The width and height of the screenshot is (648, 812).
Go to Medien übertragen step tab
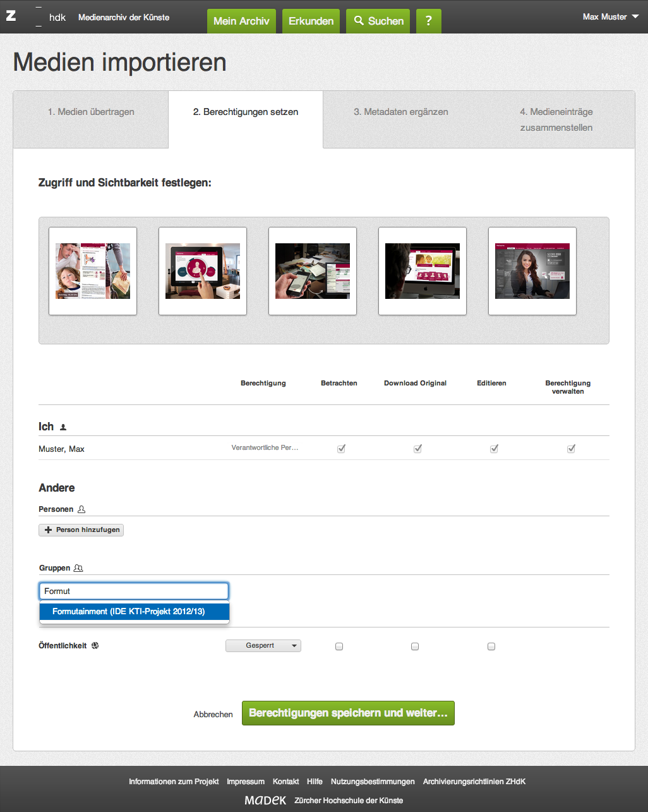[91, 112]
